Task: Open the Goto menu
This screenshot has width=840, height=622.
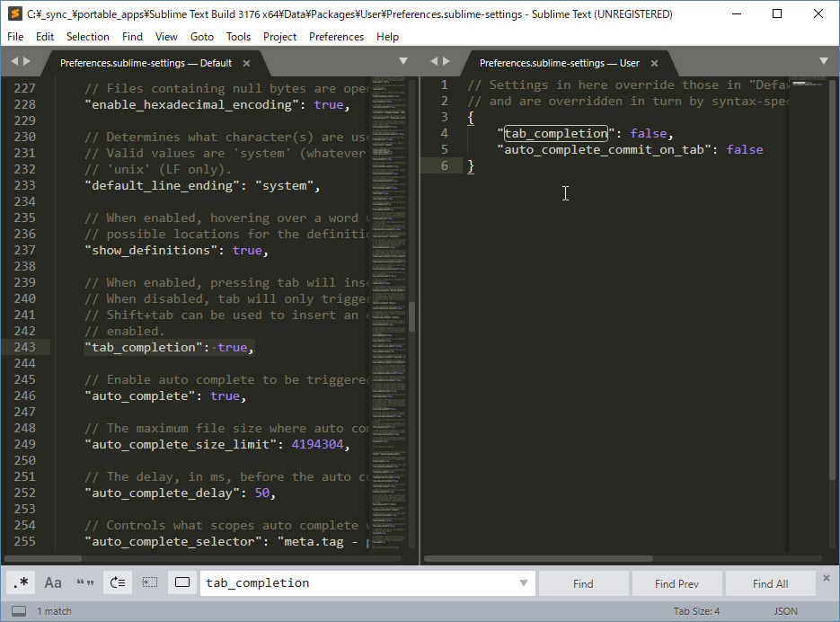Action: [202, 37]
